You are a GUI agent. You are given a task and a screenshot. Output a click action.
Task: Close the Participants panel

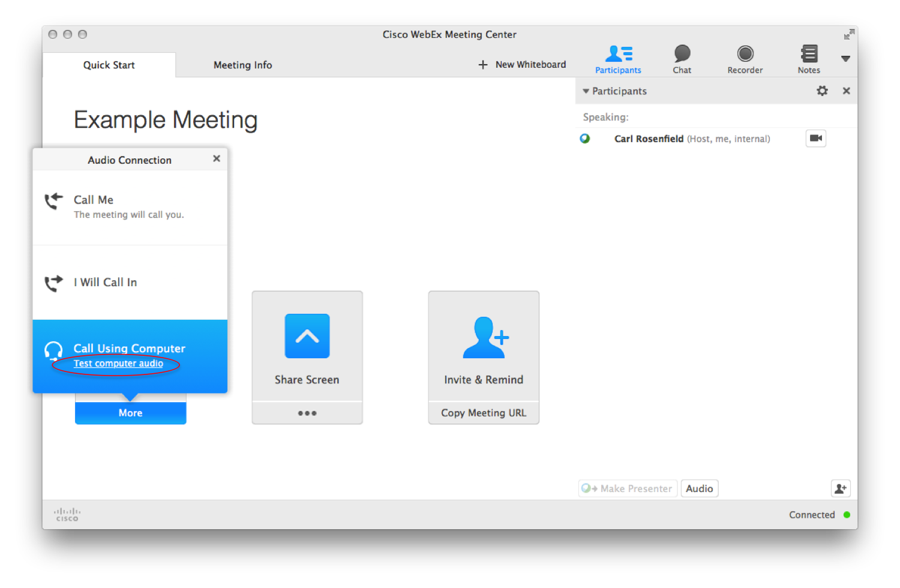(846, 91)
